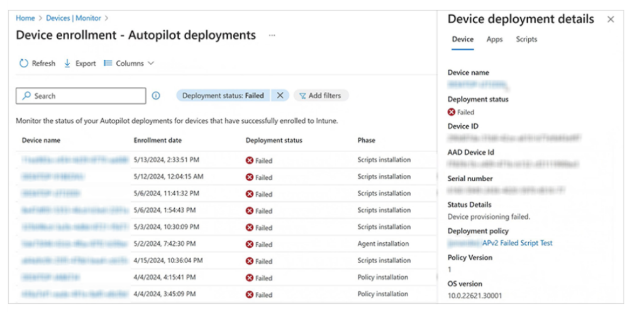The image size is (644, 312).
Task: Open device name link in panel
Action: click(478, 84)
